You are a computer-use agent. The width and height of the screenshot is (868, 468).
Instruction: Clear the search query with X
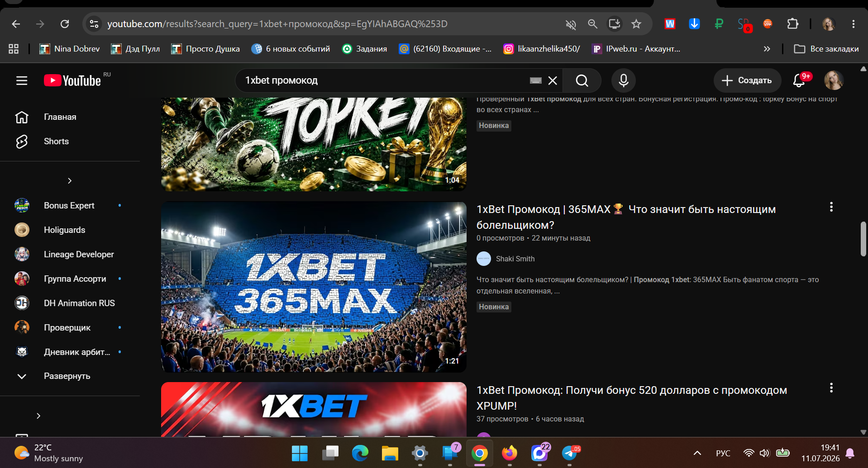coord(553,80)
